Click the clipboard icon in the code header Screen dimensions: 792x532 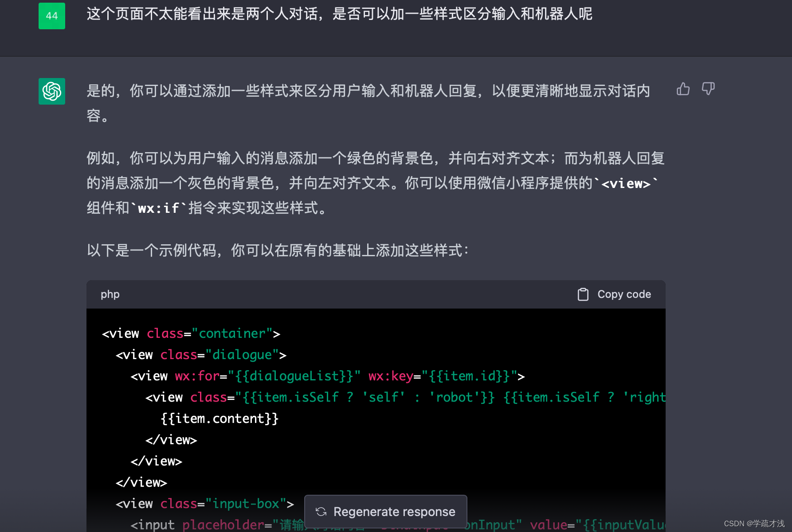point(583,294)
